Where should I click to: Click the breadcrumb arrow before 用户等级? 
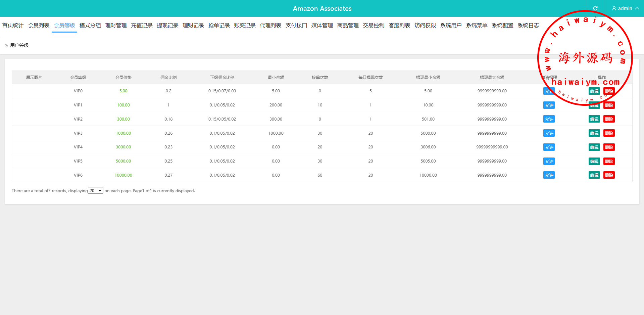tap(6, 46)
